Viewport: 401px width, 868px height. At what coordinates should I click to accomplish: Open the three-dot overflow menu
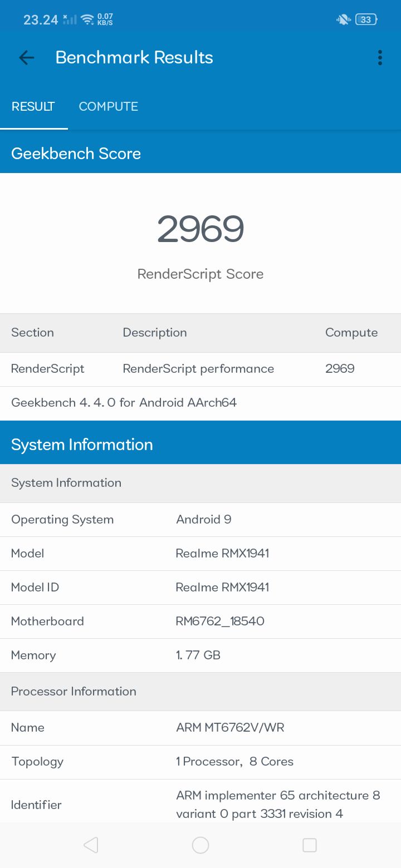click(380, 57)
